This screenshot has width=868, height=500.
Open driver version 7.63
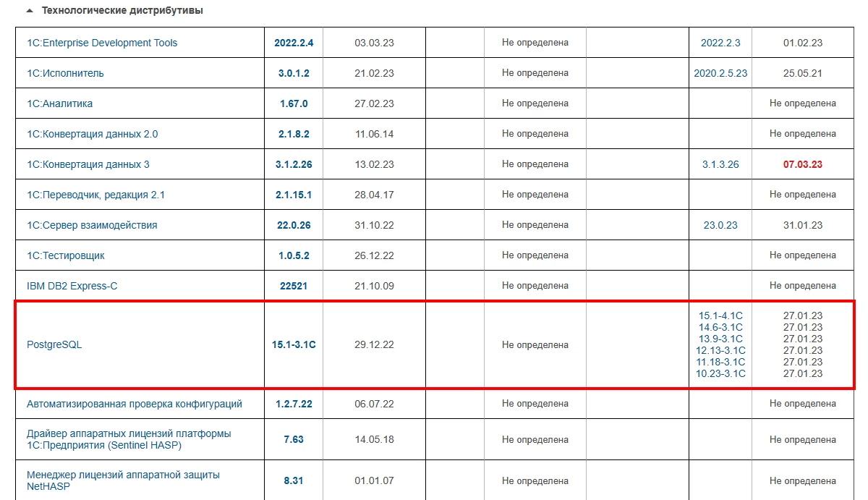(294, 439)
